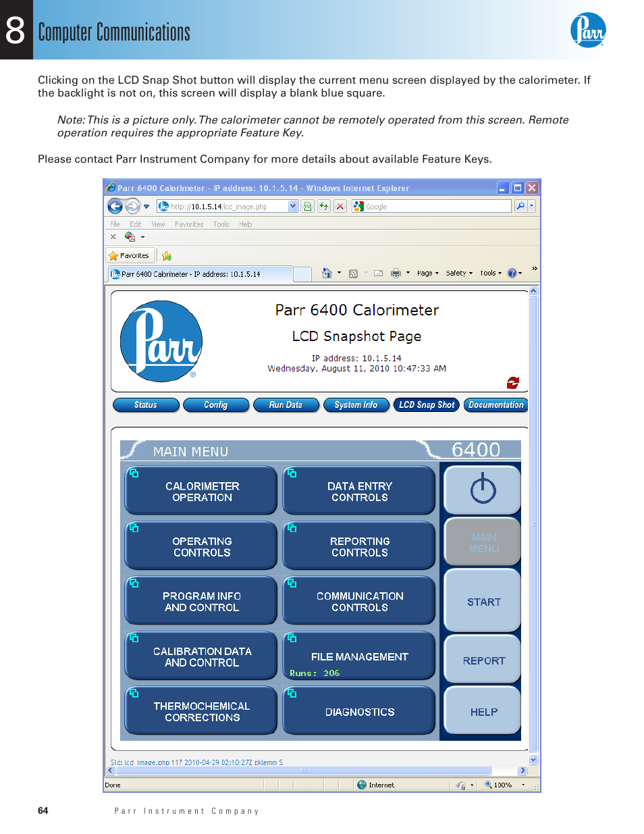Click the Home icon in command bar
Screen dimensions: 644x834
tap(327, 273)
